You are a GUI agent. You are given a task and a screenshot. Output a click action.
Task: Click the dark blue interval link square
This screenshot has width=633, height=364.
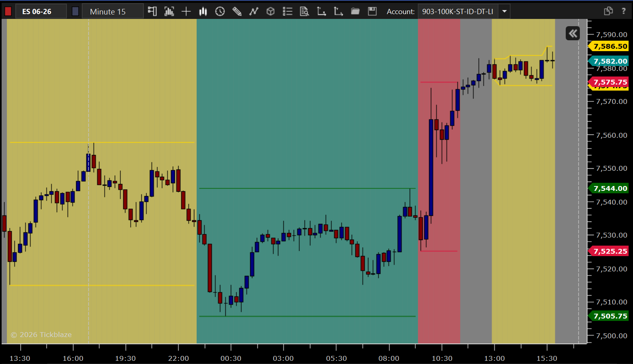(x=75, y=11)
